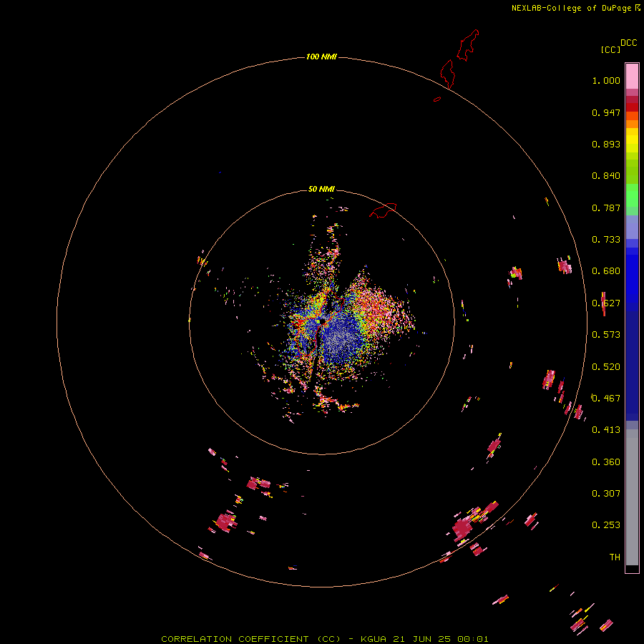The height and width of the screenshot is (644, 644).
Task: Click the 0.253 scale value
Action: tap(606, 525)
